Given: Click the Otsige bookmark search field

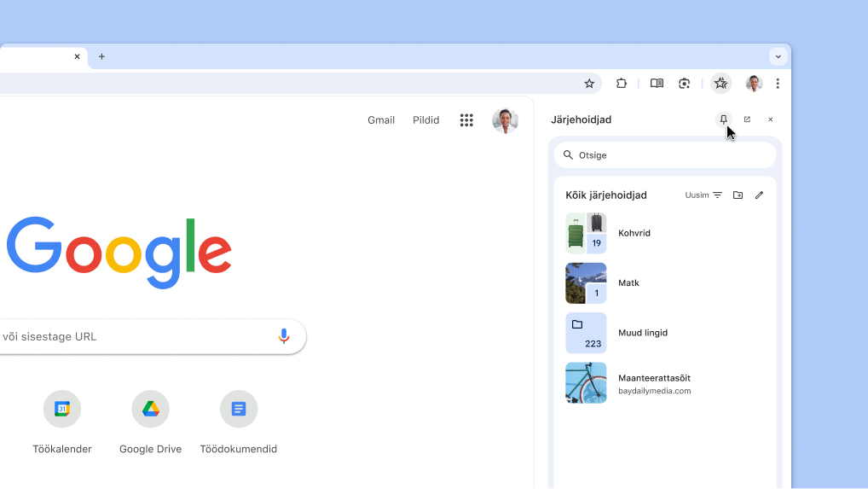Looking at the screenshot, I should click(x=665, y=155).
